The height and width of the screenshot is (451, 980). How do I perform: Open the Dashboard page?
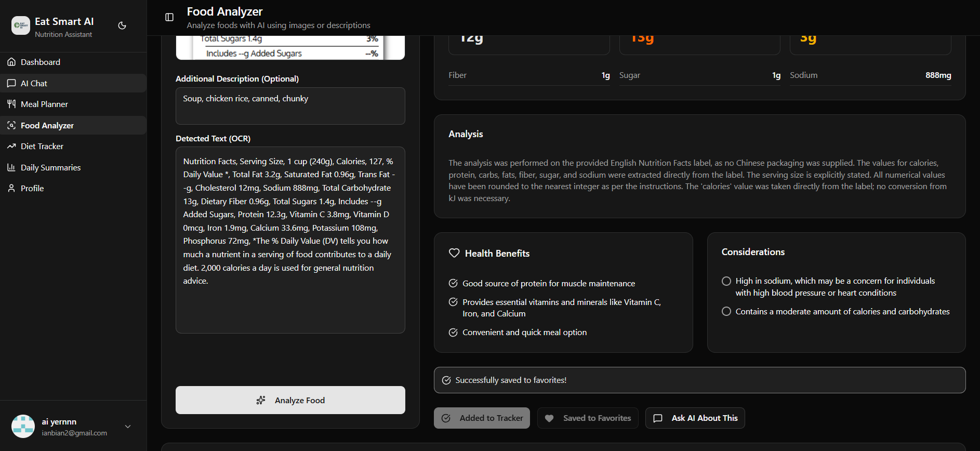[73, 62]
